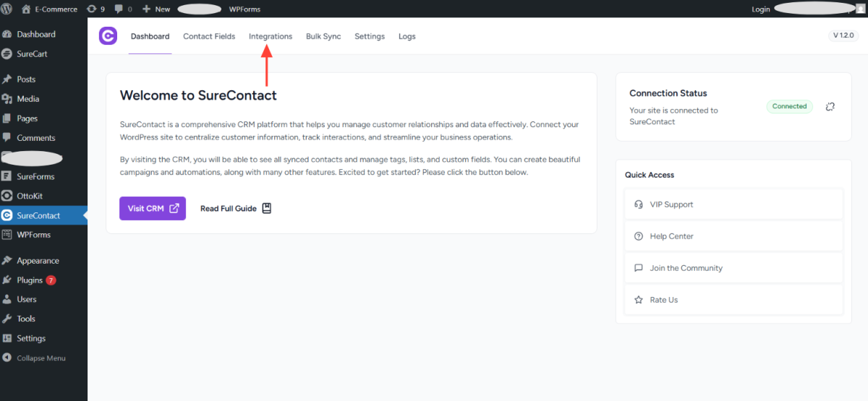The image size is (868, 401).
Task: Open the New content dropdown in admin bar
Action: click(156, 9)
